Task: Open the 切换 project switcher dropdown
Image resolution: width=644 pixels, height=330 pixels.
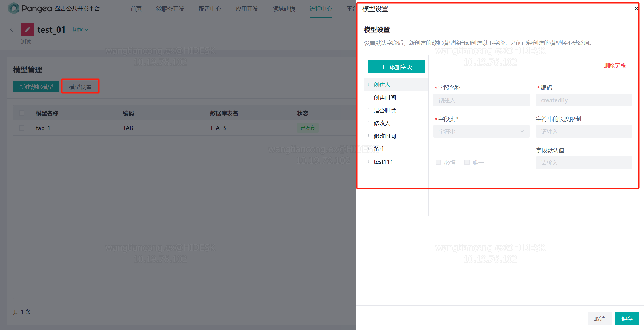Action: [x=80, y=30]
